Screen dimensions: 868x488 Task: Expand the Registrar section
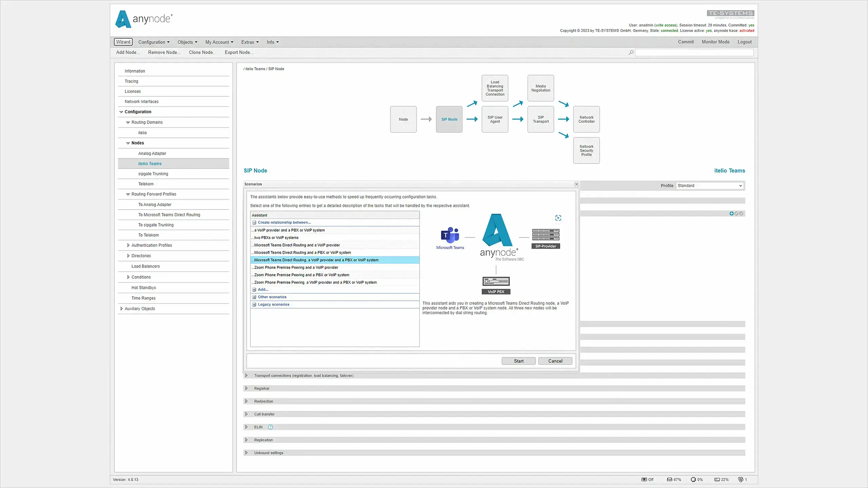(x=246, y=388)
